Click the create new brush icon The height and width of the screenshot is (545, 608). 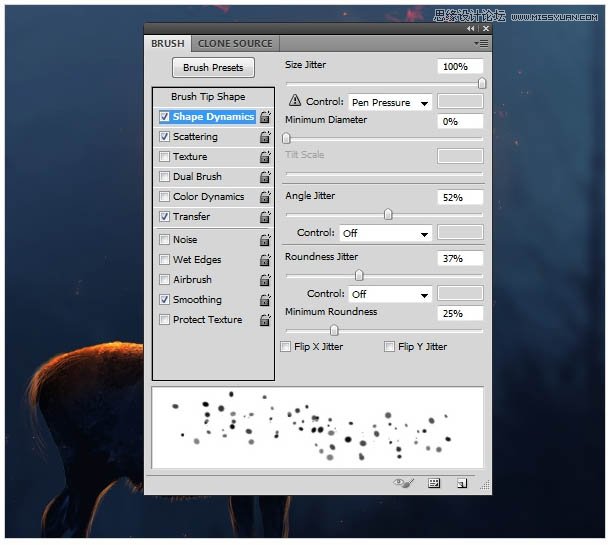tap(462, 482)
